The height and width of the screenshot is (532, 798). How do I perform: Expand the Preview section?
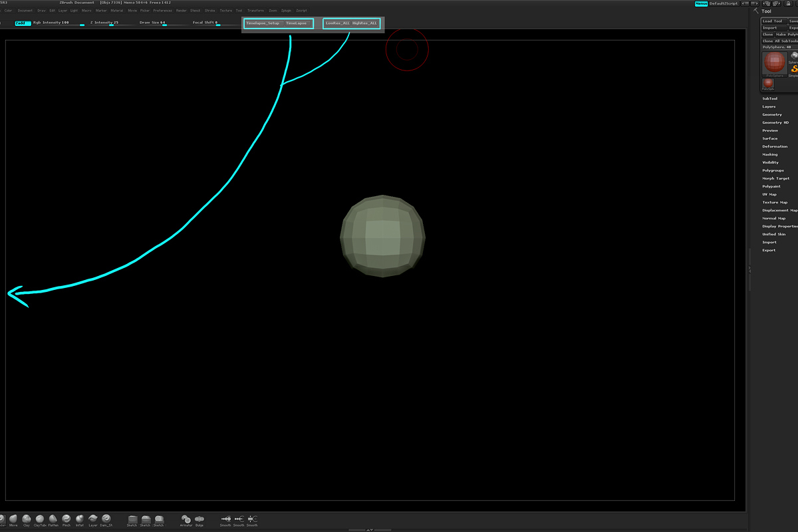[x=770, y=130]
